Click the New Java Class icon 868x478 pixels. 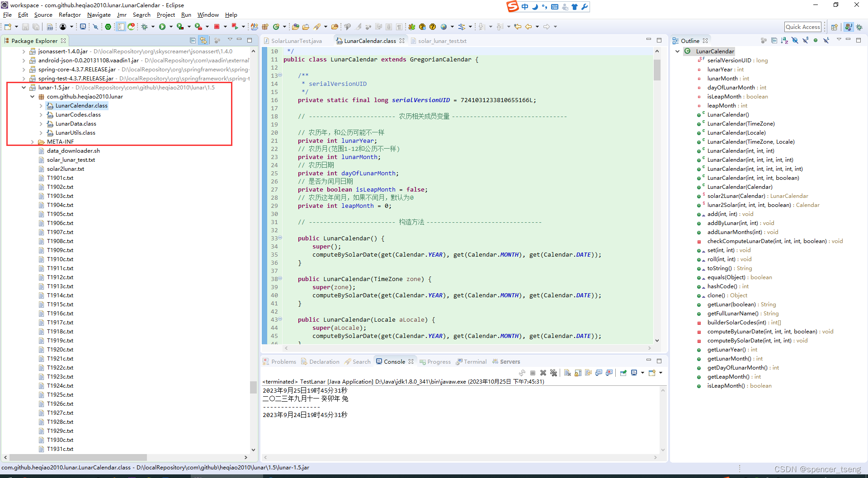coord(276,27)
